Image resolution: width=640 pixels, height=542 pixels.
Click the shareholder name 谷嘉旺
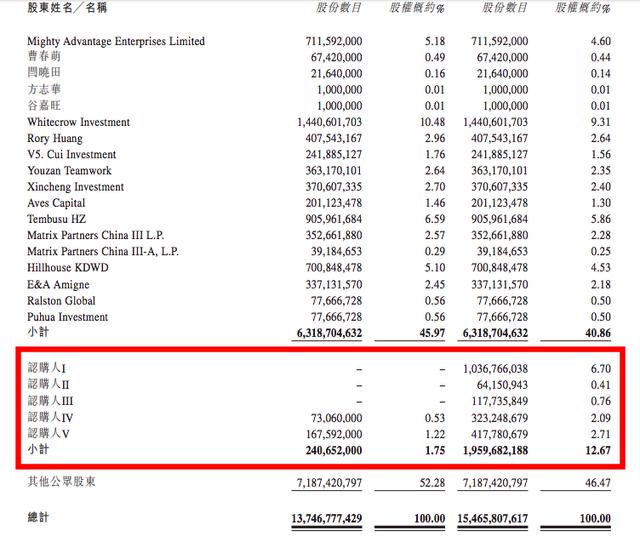(x=44, y=105)
